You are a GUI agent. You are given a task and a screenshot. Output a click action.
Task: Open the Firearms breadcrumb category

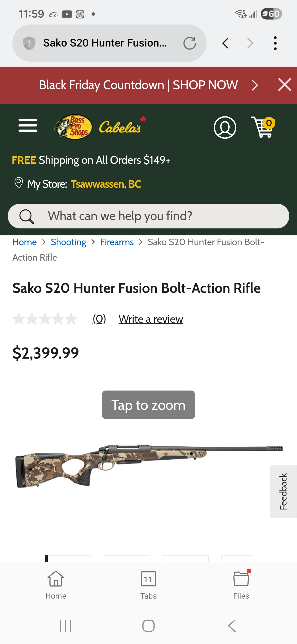(117, 242)
